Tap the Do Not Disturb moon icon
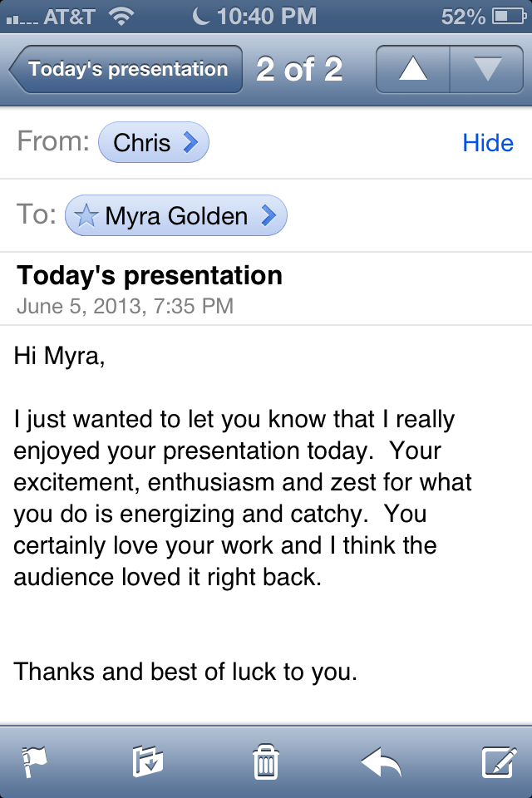The height and width of the screenshot is (798, 532). [x=202, y=16]
